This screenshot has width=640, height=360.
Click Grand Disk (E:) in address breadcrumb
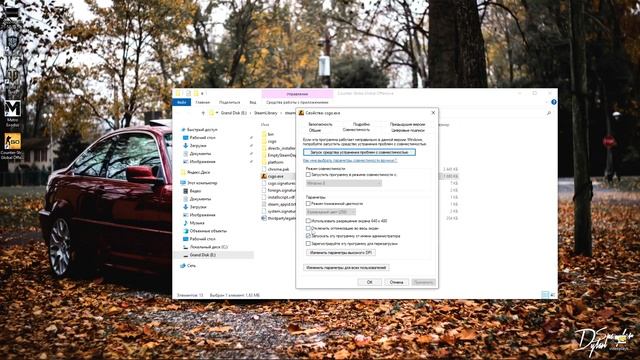click(234, 113)
